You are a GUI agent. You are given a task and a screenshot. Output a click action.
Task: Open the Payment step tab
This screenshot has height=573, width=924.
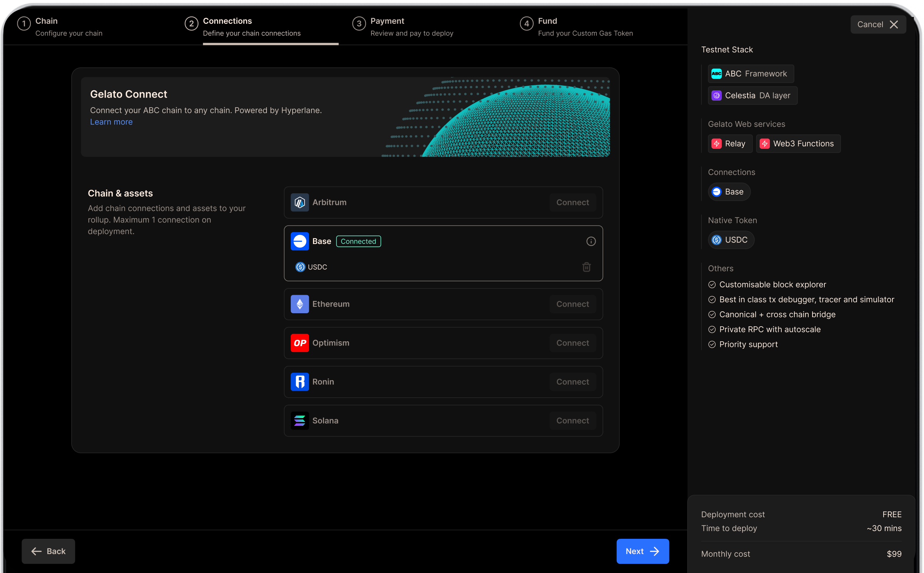click(x=403, y=27)
